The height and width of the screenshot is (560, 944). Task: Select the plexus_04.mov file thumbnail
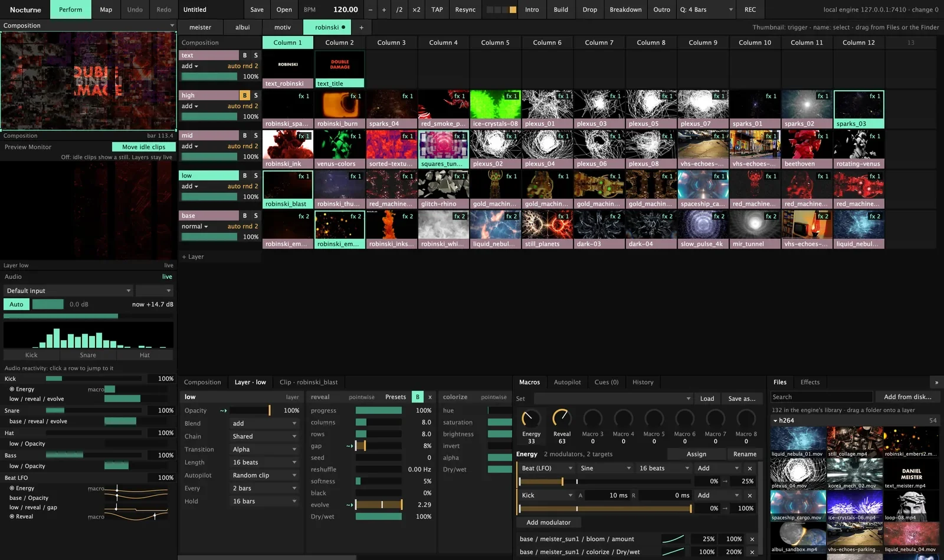point(798,474)
